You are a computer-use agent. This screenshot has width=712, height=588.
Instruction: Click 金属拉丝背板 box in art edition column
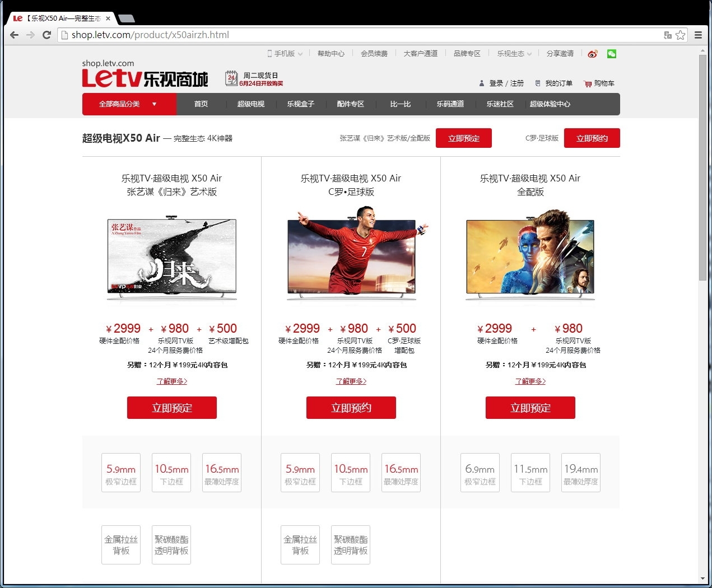(x=121, y=545)
